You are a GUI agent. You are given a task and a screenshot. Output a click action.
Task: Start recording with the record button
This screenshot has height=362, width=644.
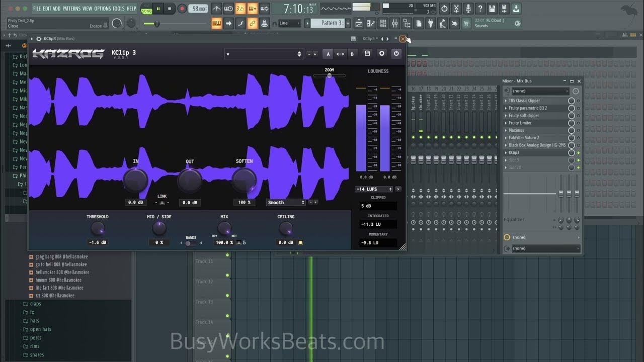point(182,9)
